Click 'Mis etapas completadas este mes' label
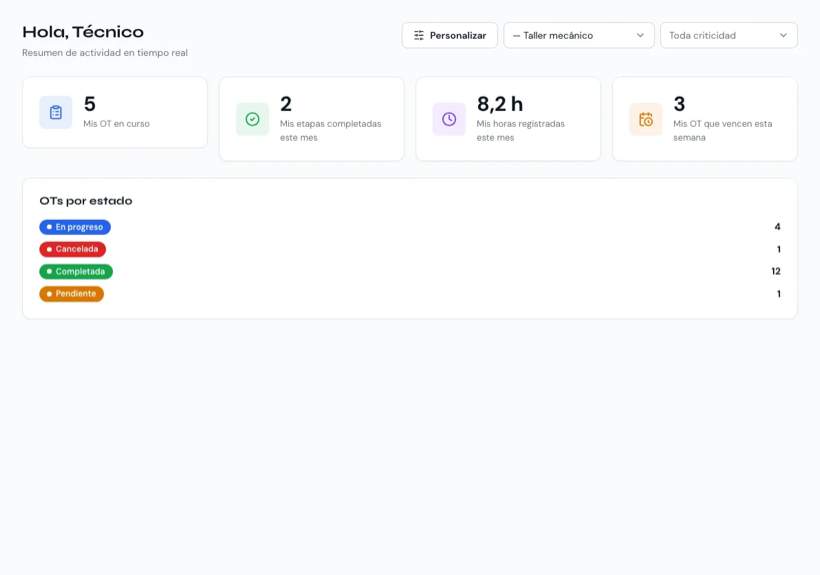This screenshot has width=820, height=575. pyautogui.click(x=331, y=131)
